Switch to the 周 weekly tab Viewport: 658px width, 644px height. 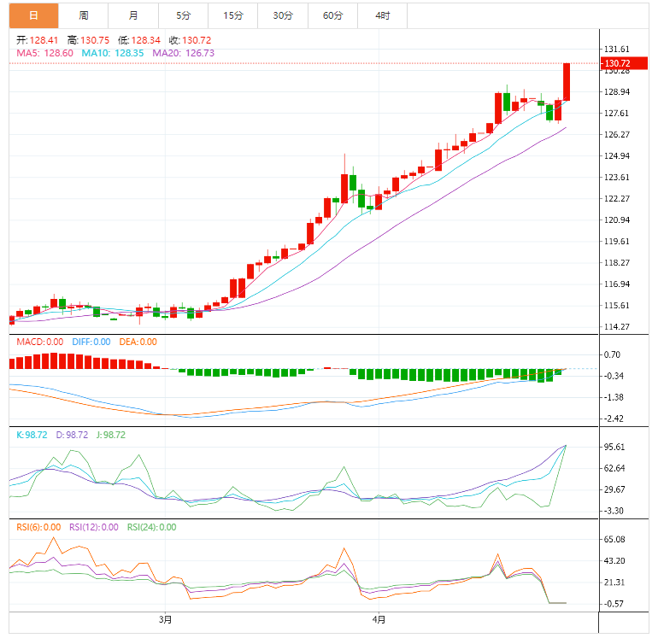click(x=84, y=15)
